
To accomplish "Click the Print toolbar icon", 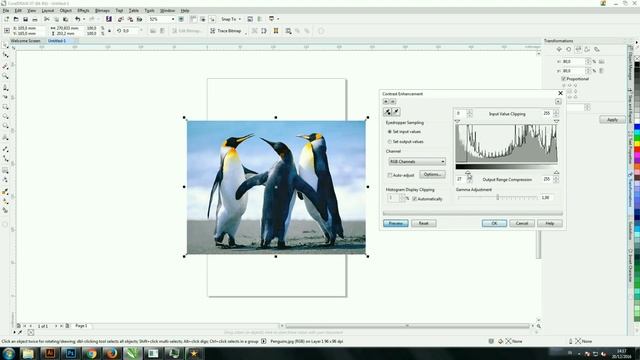I will tap(35, 19).
